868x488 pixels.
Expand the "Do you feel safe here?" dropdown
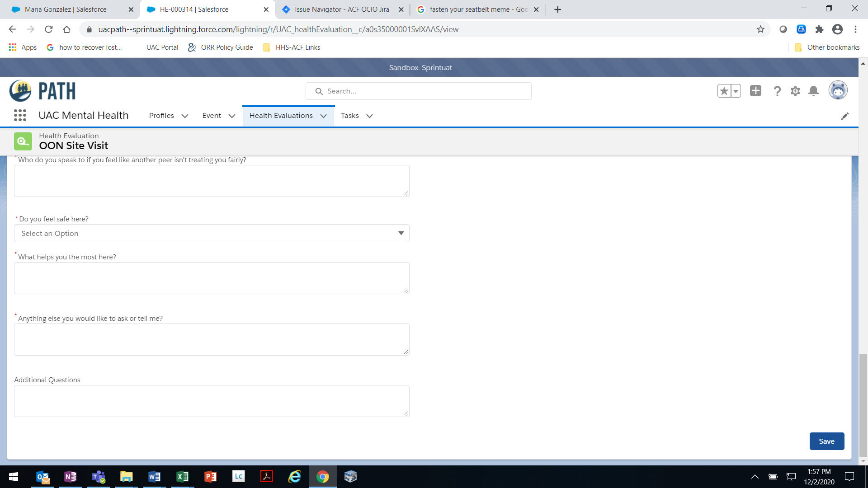(212, 233)
